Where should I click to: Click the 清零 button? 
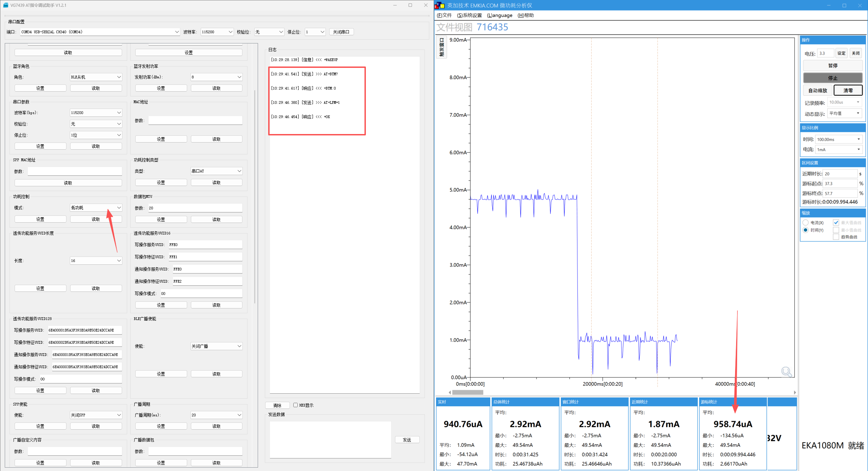click(x=848, y=91)
